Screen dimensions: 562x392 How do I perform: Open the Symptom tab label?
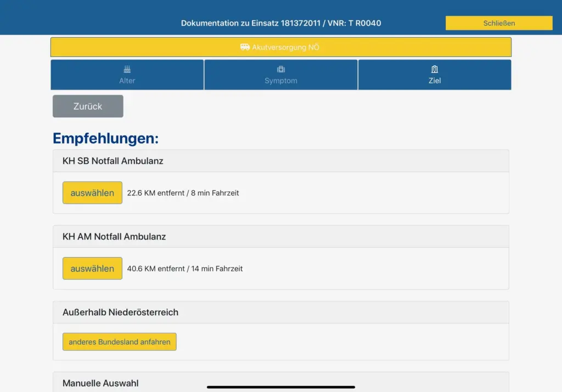(x=281, y=81)
